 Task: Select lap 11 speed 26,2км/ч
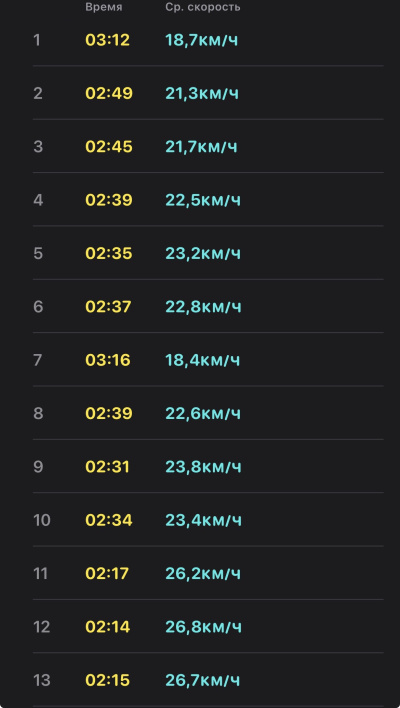pyautogui.click(x=203, y=573)
